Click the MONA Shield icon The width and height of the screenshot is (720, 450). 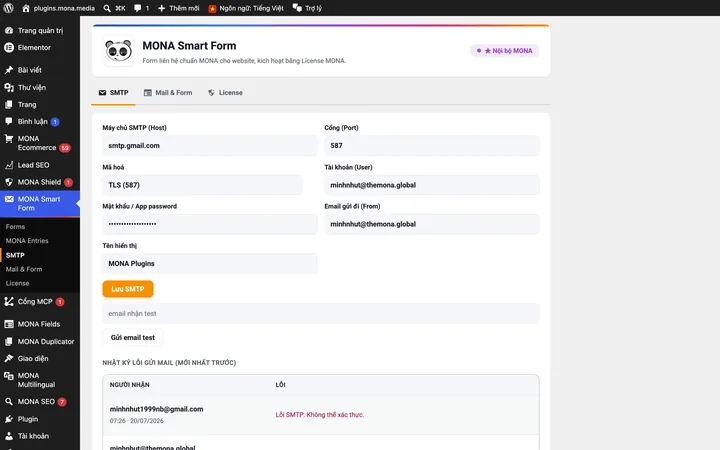[x=9, y=182]
